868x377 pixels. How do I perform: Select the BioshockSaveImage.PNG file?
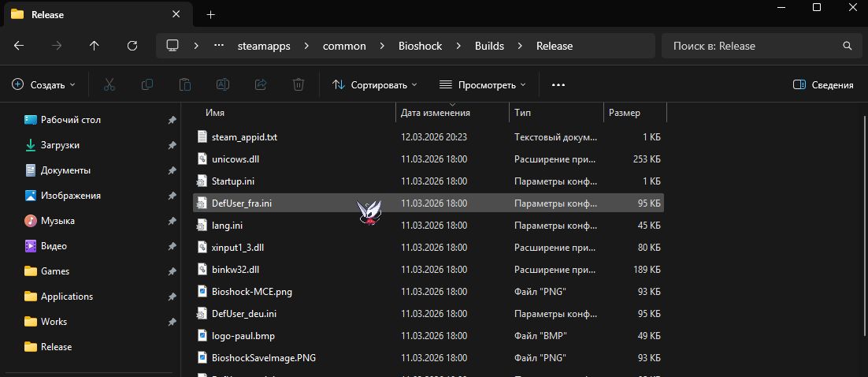428,357
